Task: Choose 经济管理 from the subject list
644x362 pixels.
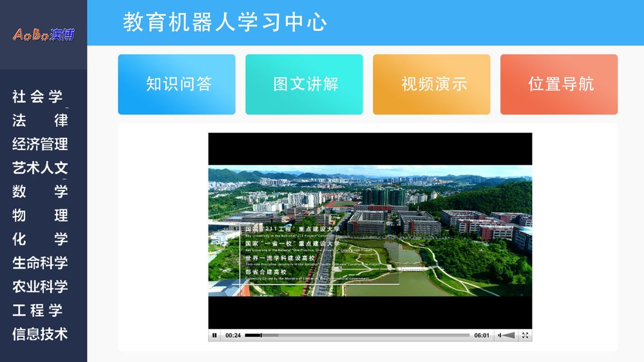Action: click(x=40, y=144)
